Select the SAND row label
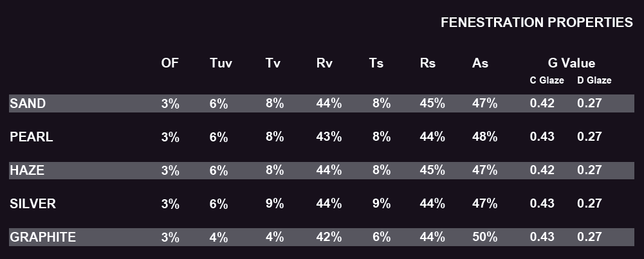The height and width of the screenshot is (259, 644). pos(28,103)
